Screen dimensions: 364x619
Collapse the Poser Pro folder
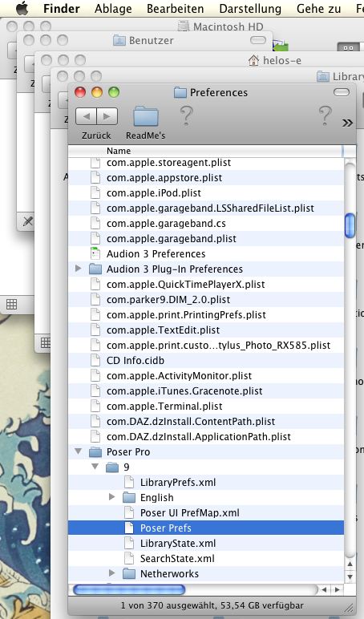click(x=78, y=451)
